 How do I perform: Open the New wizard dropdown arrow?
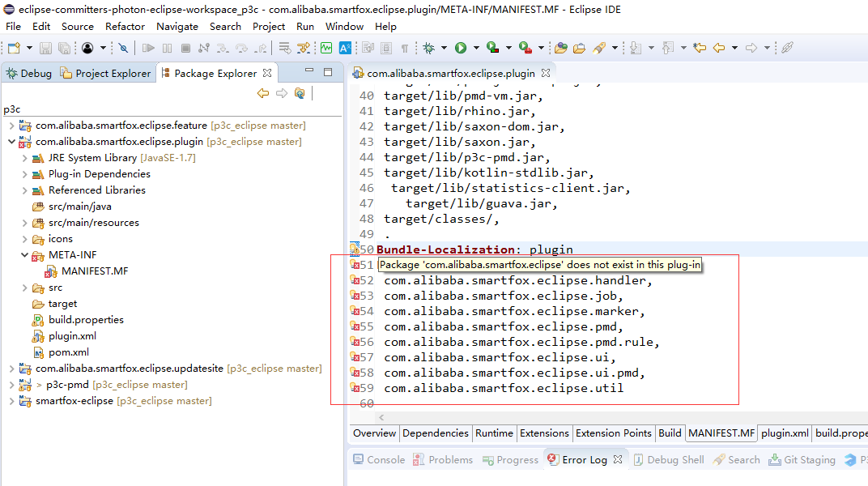[29, 48]
